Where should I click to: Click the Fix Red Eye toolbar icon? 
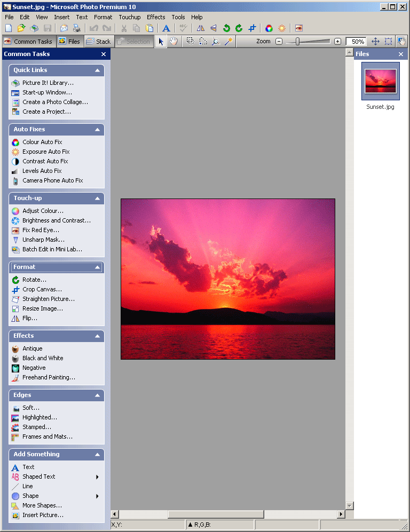click(298, 28)
